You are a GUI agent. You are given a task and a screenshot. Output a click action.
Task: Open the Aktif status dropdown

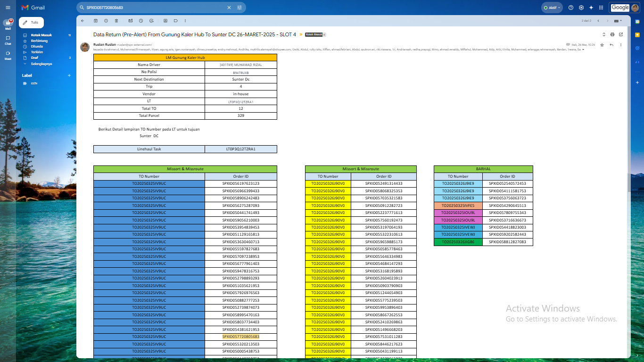click(x=553, y=8)
